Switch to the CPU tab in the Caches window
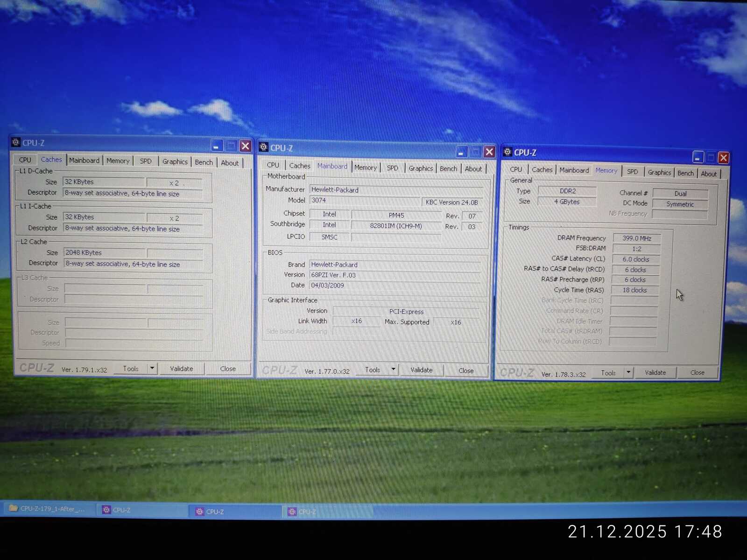Screen dimensions: 747x560 (25, 160)
